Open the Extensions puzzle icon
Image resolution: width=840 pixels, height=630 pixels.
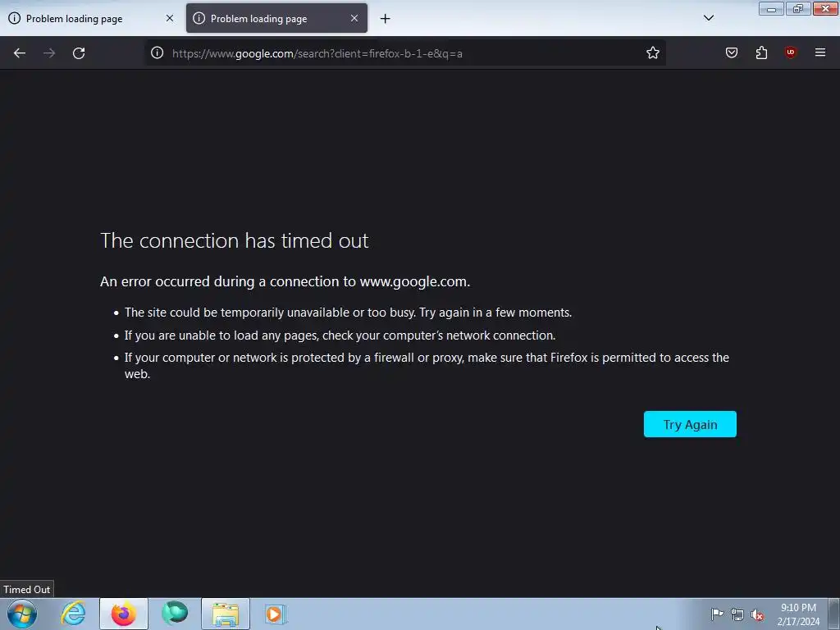tap(761, 52)
